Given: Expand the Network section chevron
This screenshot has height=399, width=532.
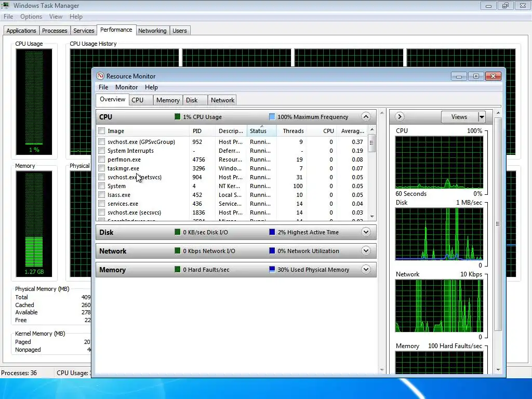Looking at the screenshot, I should click(x=366, y=251).
